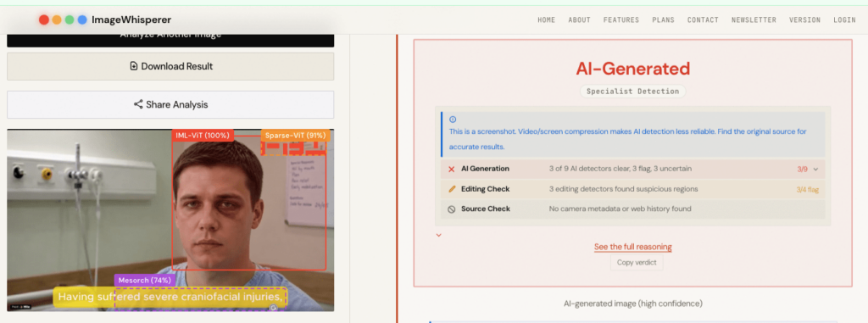Click the pencil icon for Editing Check

point(452,189)
